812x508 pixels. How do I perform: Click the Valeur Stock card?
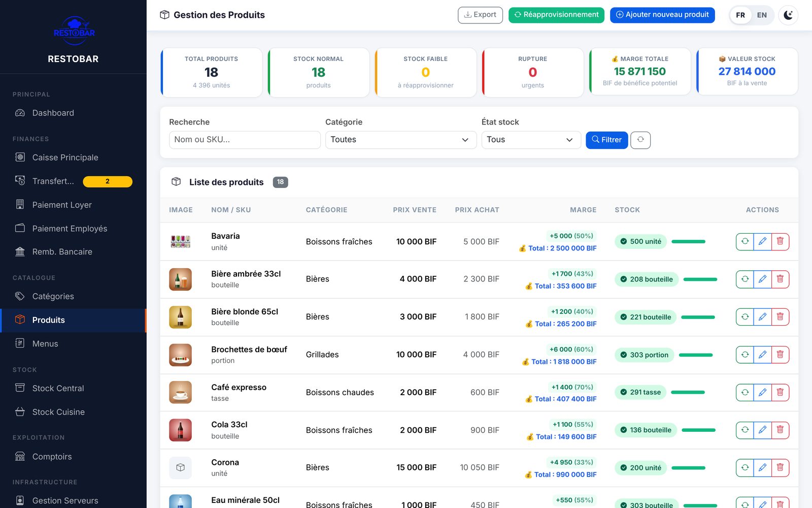tap(747, 72)
